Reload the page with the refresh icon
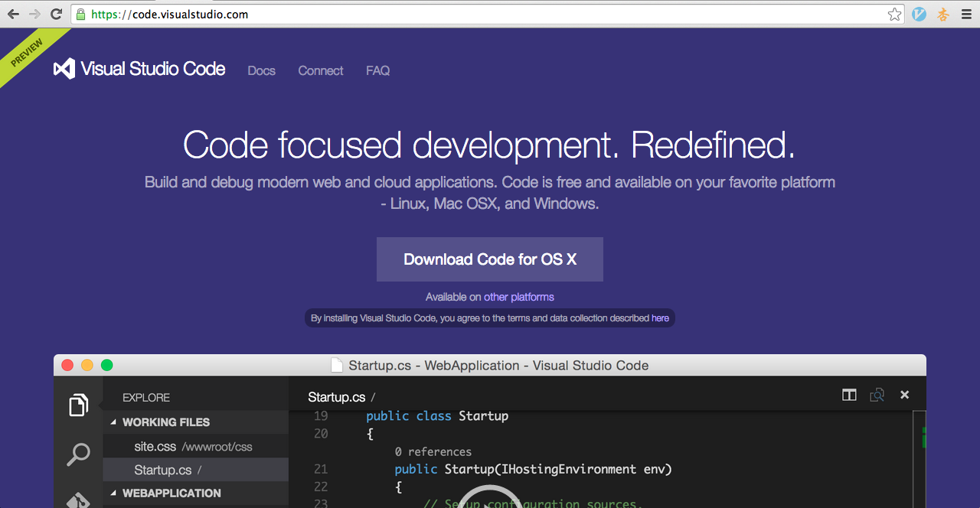 56,14
